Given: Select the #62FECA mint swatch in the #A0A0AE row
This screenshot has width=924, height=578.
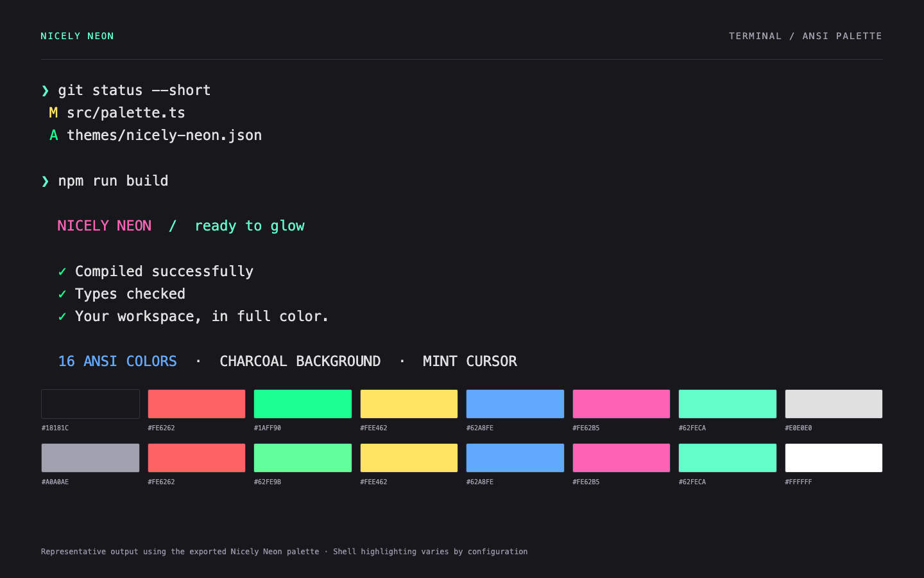Looking at the screenshot, I should (x=728, y=458).
